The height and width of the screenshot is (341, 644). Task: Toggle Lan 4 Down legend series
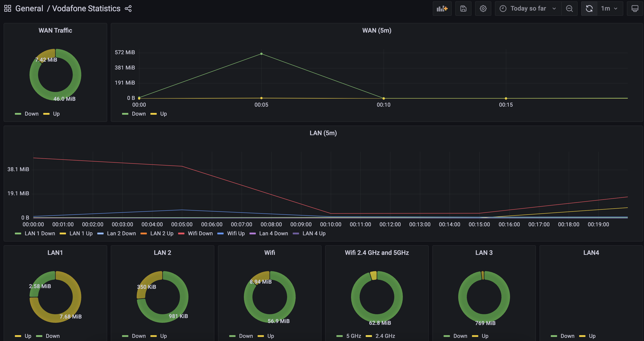[x=274, y=233]
